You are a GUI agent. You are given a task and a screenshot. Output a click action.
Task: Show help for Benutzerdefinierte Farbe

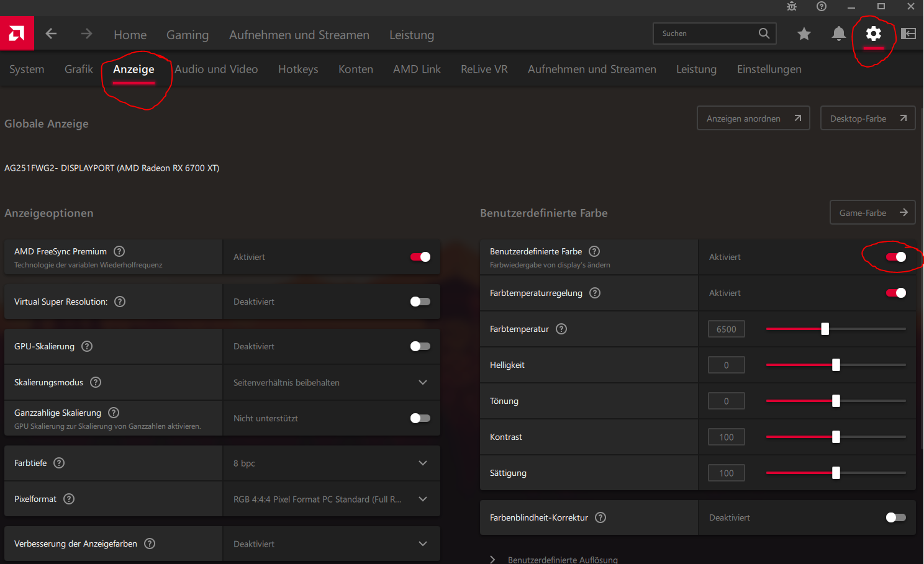[594, 251]
